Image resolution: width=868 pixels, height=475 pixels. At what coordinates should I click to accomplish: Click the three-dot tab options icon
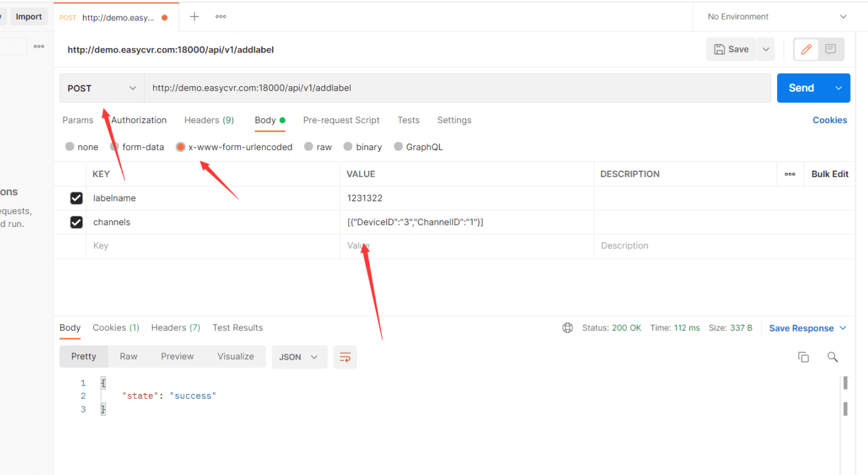[221, 17]
